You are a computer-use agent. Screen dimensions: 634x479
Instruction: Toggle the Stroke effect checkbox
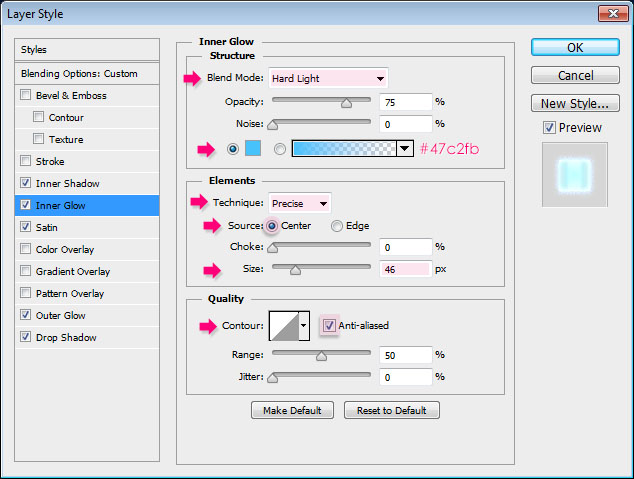click(26, 162)
